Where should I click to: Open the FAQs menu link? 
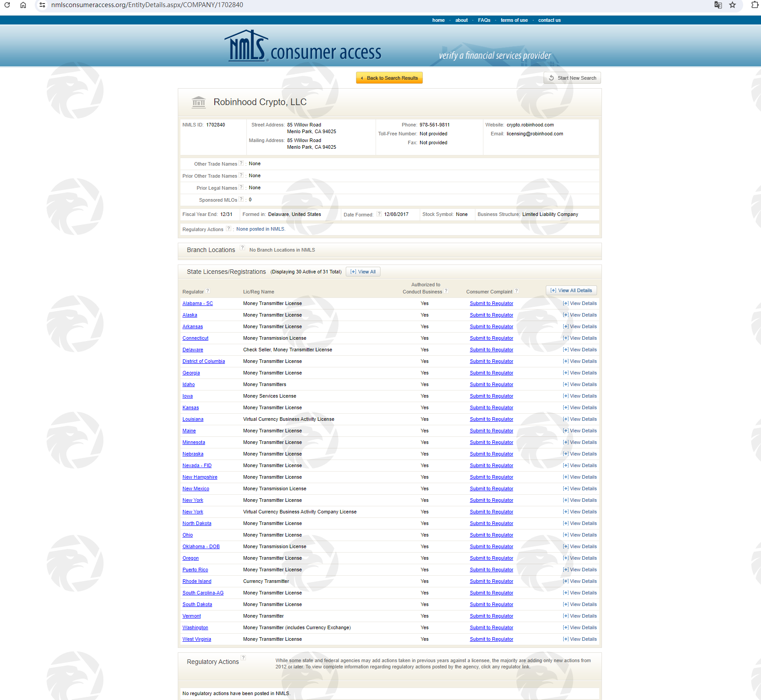484,20
